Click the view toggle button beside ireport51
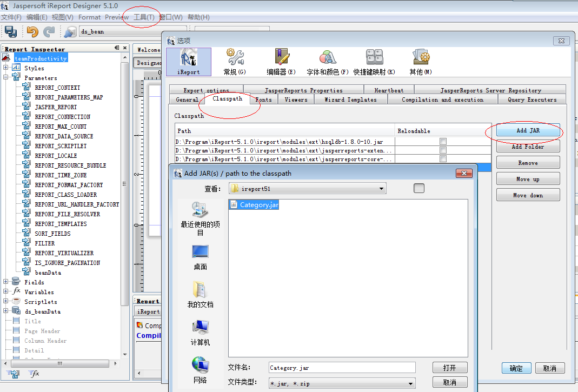The image size is (578, 392). (x=418, y=189)
